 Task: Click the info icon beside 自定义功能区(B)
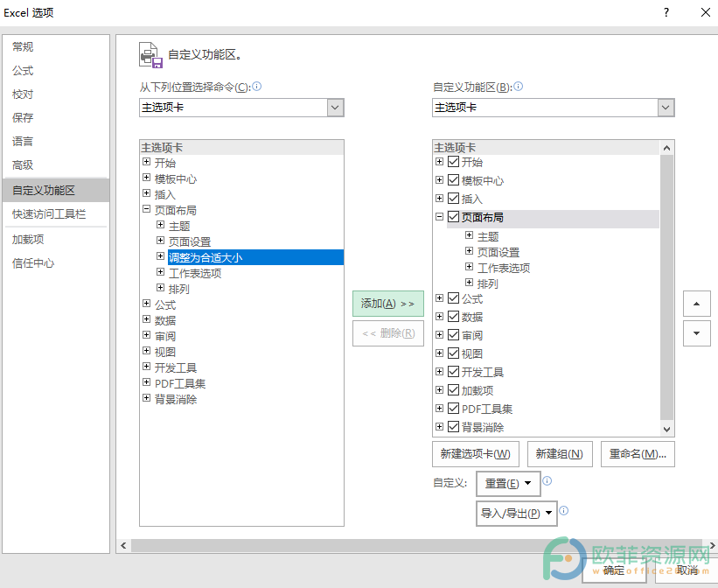[519, 86]
